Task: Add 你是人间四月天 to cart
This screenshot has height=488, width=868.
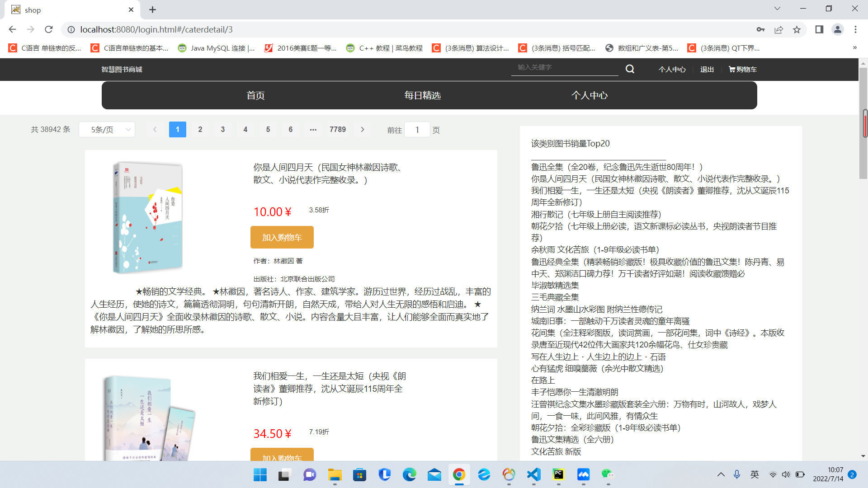Action: [x=282, y=237]
